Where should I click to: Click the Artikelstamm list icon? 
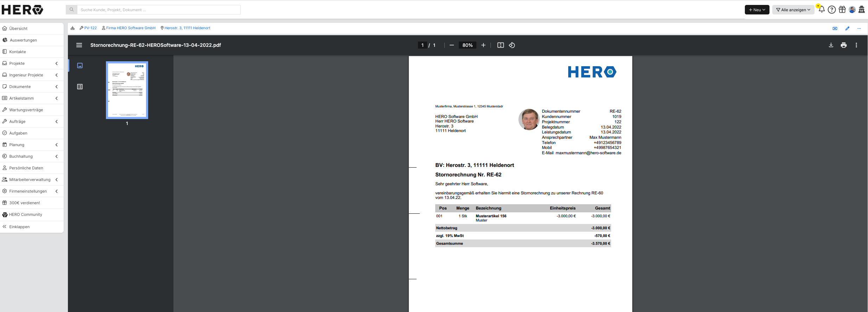[5, 98]
